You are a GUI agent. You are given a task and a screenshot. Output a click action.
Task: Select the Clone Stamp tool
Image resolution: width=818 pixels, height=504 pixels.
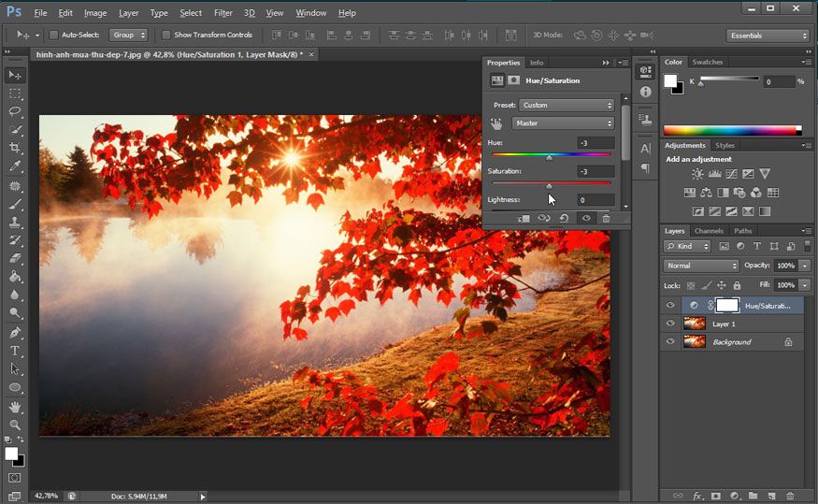15,223
